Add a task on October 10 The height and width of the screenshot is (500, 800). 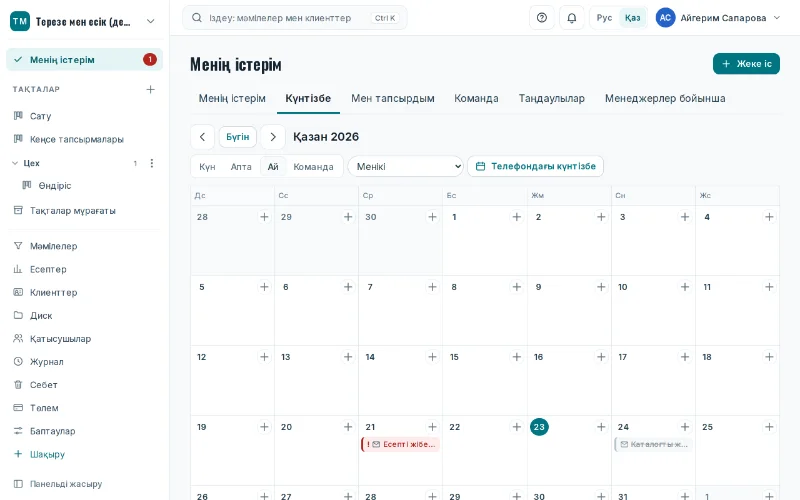point(685,287)
